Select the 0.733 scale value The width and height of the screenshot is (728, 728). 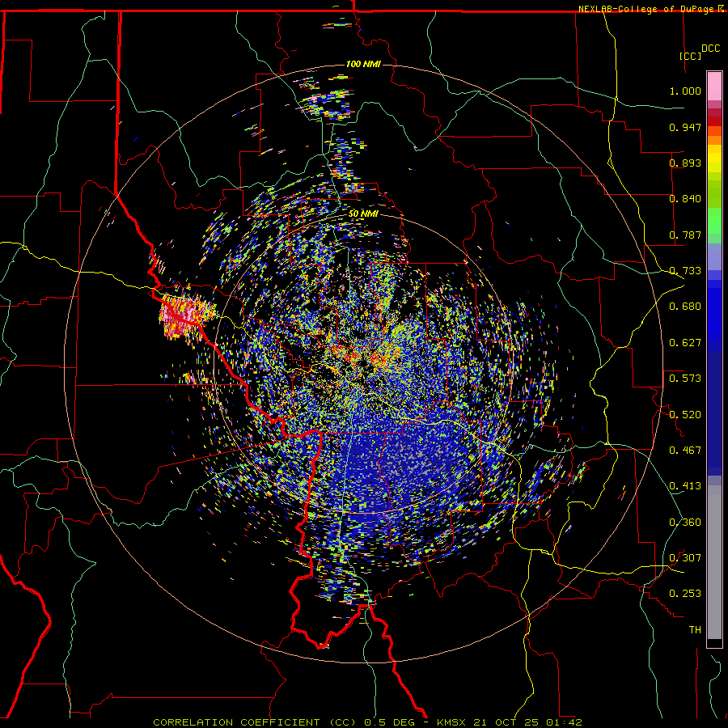coord(685,271)
